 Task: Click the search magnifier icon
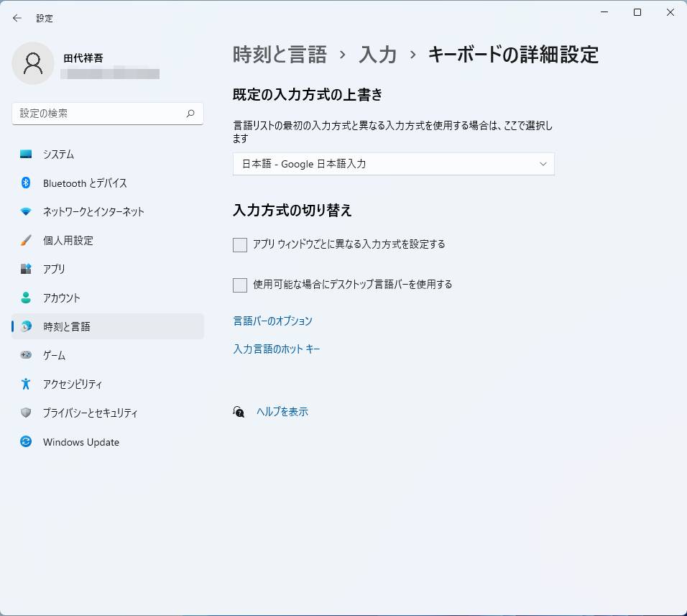pyautogui.click(x=190, y=114)
